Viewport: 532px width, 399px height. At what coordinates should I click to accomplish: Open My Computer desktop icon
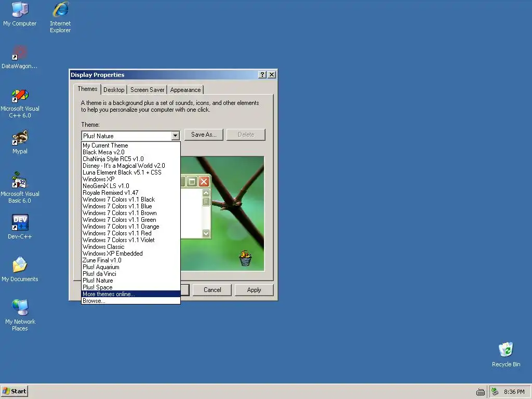coord(20,14)
